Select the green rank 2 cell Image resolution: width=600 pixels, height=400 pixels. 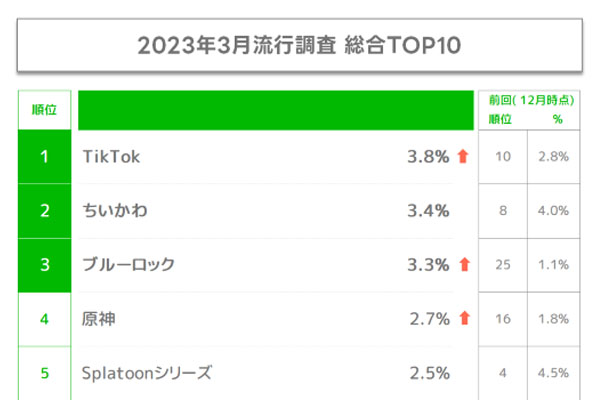45,211
